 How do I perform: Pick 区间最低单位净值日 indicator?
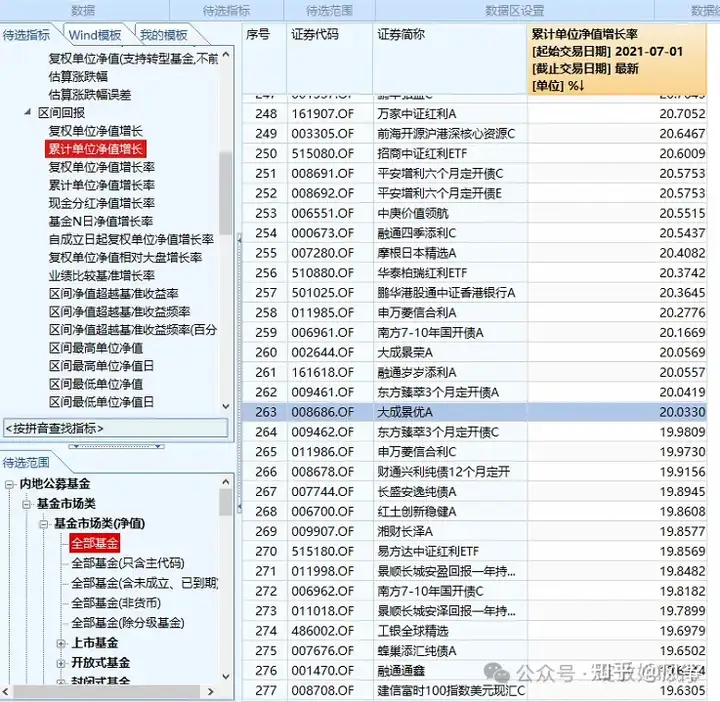pyautogui.click(x=101, y=402)
